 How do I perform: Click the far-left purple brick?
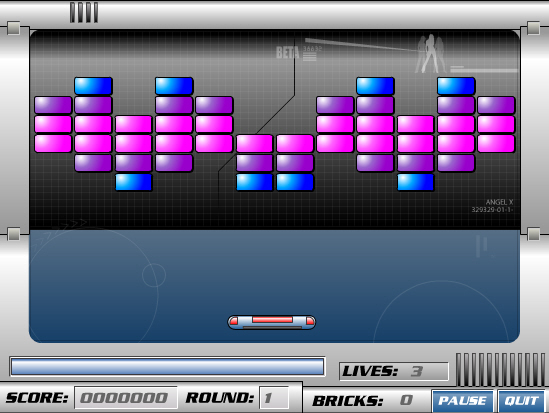click(x=53, y=105)
